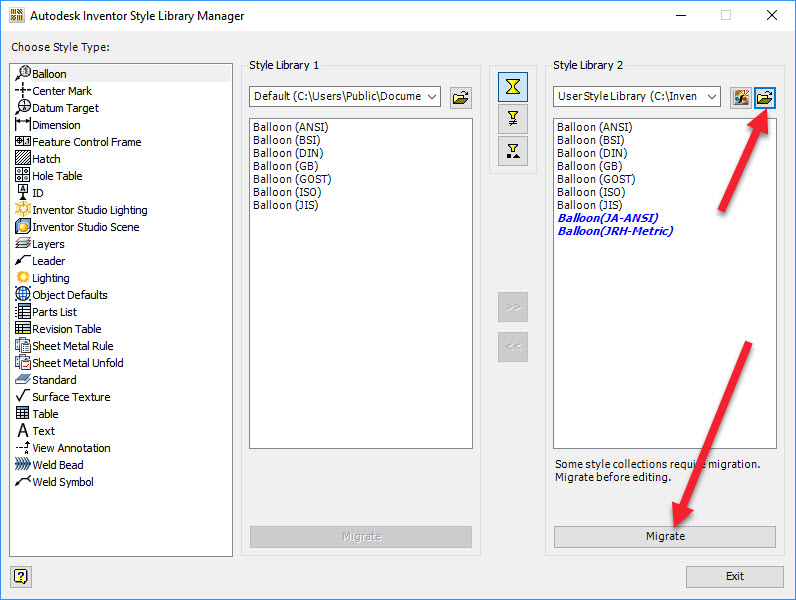
Task: Open the help question mark button
Action: coord(21,576)
